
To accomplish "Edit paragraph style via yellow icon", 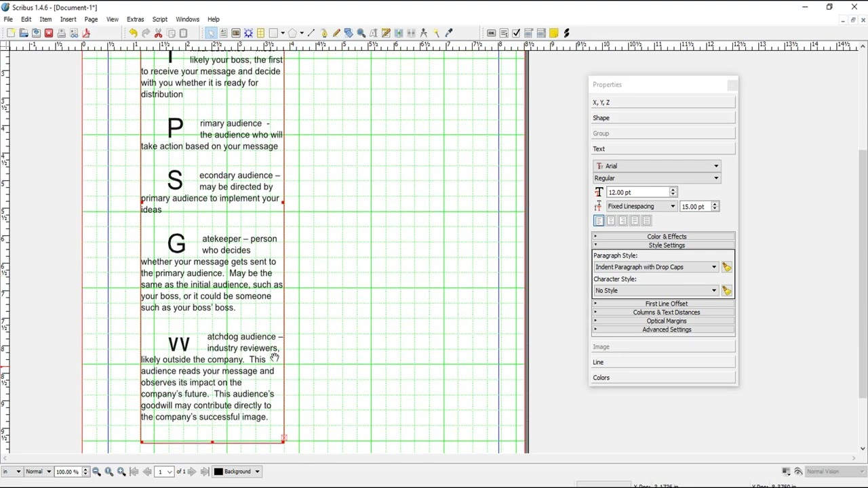I will 727,267.
